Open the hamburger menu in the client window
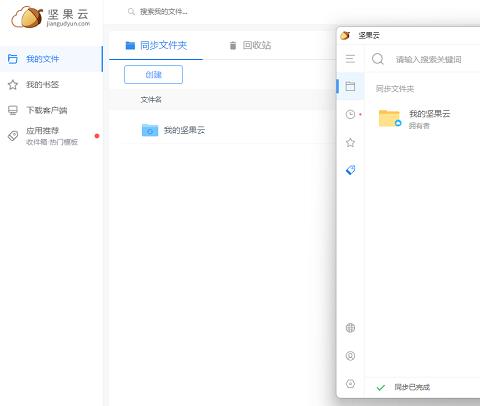 tap(350, 59)
